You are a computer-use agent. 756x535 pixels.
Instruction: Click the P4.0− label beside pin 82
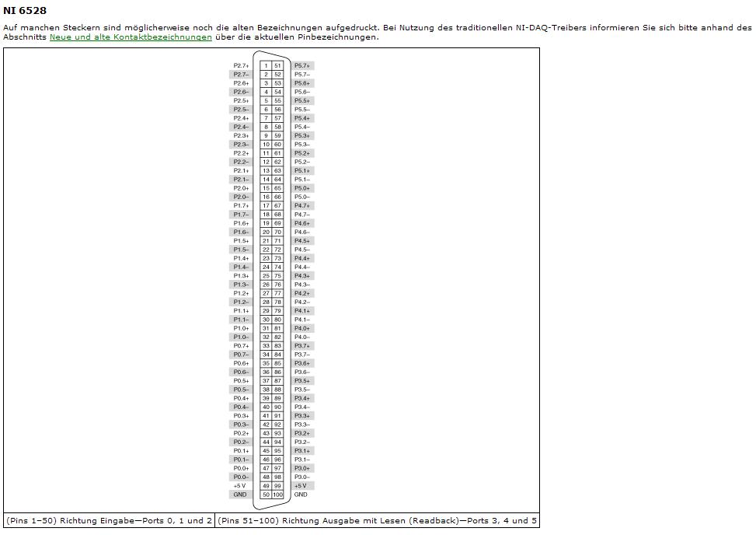302,337
